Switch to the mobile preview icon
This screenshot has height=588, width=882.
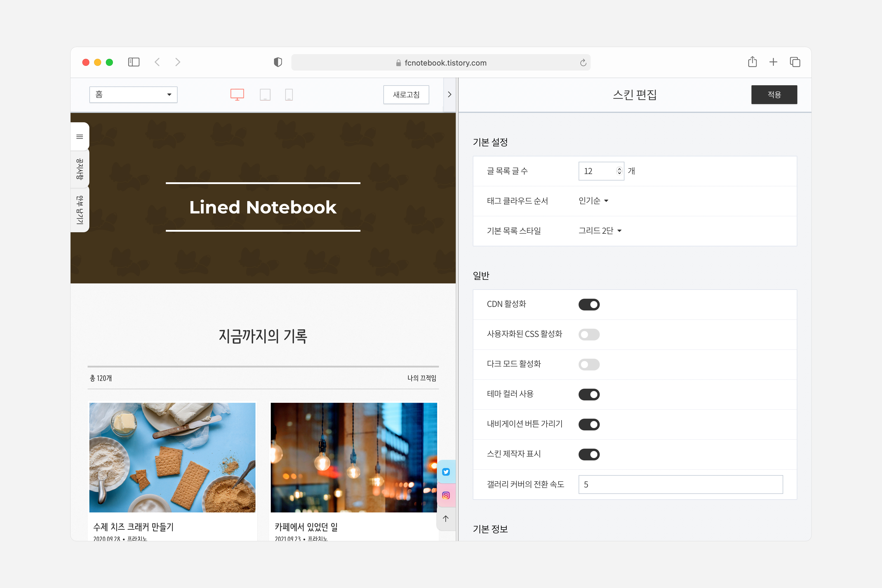pos(289,94)
